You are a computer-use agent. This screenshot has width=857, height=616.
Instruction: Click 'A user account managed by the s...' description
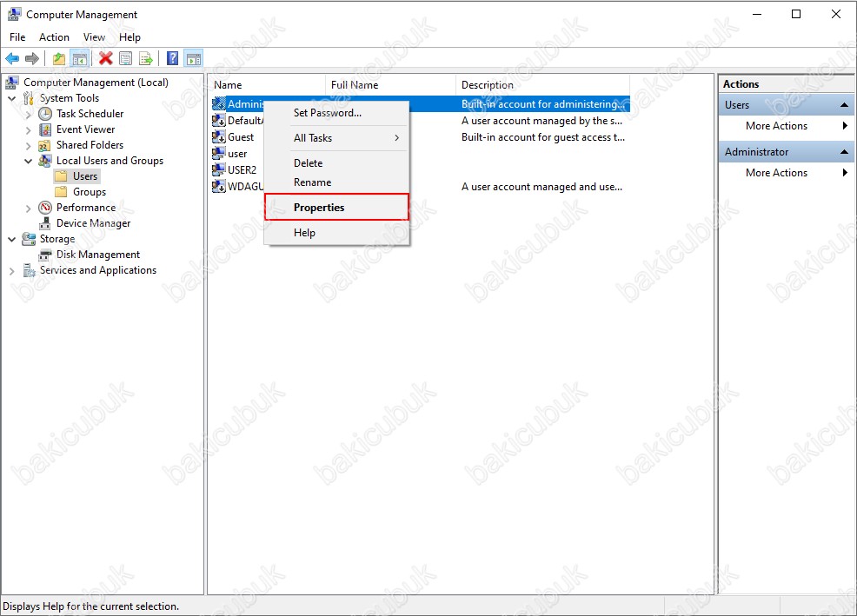coord(541,121)
